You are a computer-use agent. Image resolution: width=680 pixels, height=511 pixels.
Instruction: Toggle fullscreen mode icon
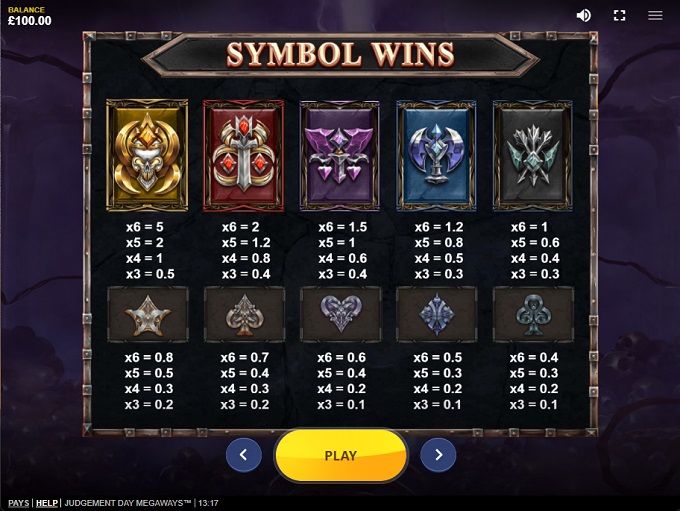click(620, 16)
